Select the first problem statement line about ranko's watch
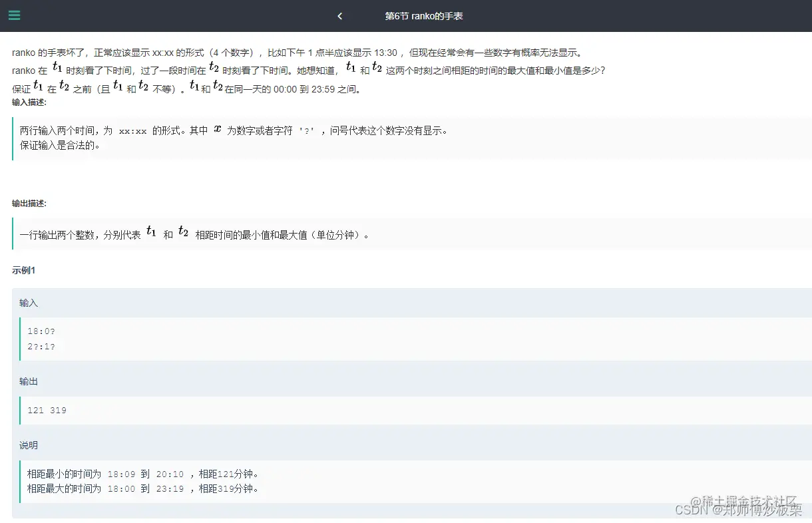 click(x=297, y=53)
